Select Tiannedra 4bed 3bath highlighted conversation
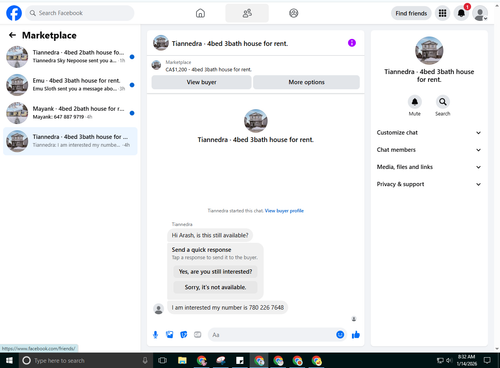The image size is (500, 368). (x=70, y=141)
